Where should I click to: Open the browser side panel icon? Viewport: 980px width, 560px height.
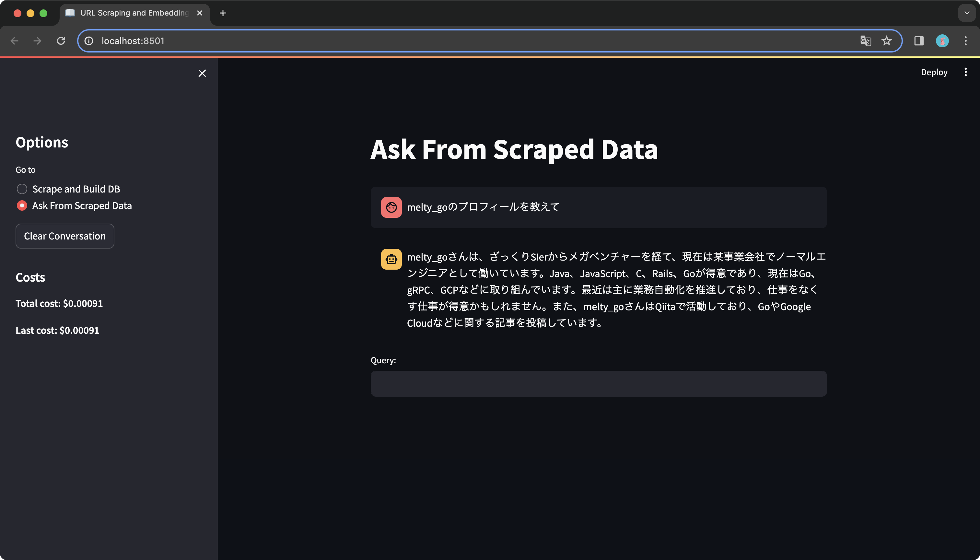click(919, 41)
